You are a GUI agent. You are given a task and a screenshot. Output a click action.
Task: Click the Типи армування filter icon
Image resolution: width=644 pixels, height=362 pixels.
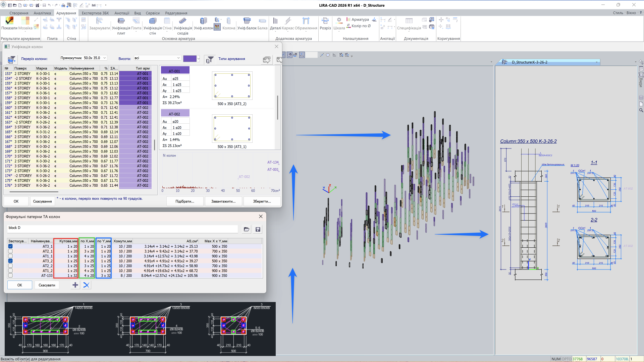tap(210, 59)
